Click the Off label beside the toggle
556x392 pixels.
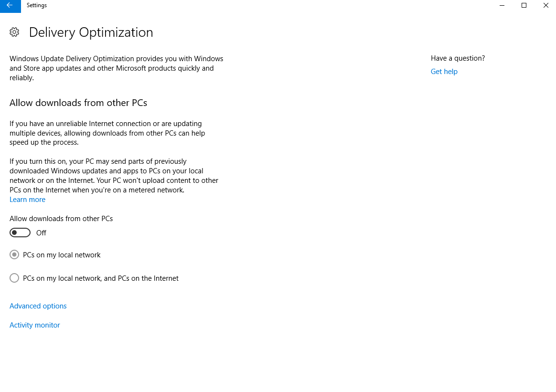coord(42,233)
